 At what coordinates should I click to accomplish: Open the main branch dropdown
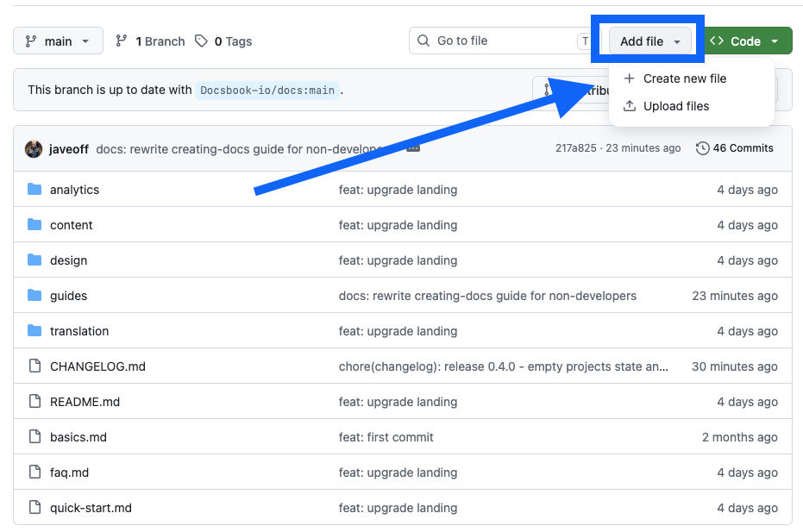click(x=58, y=41)
